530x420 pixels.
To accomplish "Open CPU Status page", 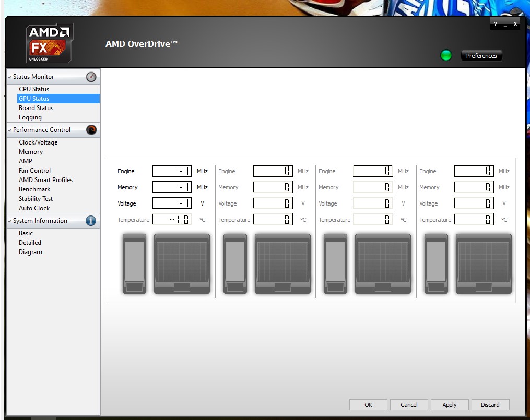I will pyautogui.click(x=34, y=89).
